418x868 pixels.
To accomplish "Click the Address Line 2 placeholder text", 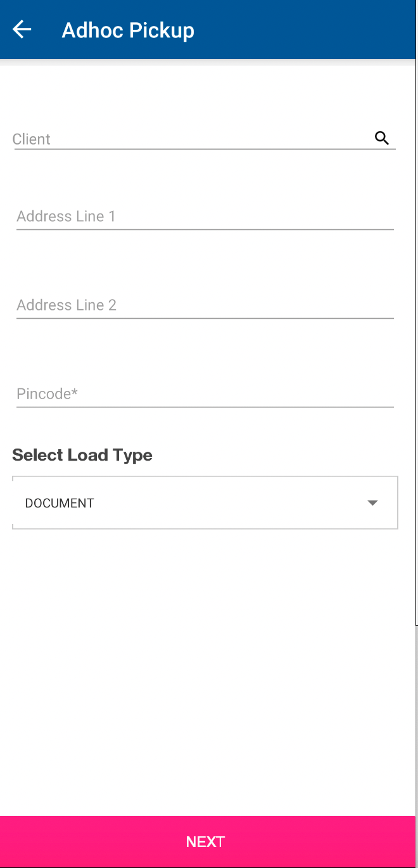I will tap(66, 305).
